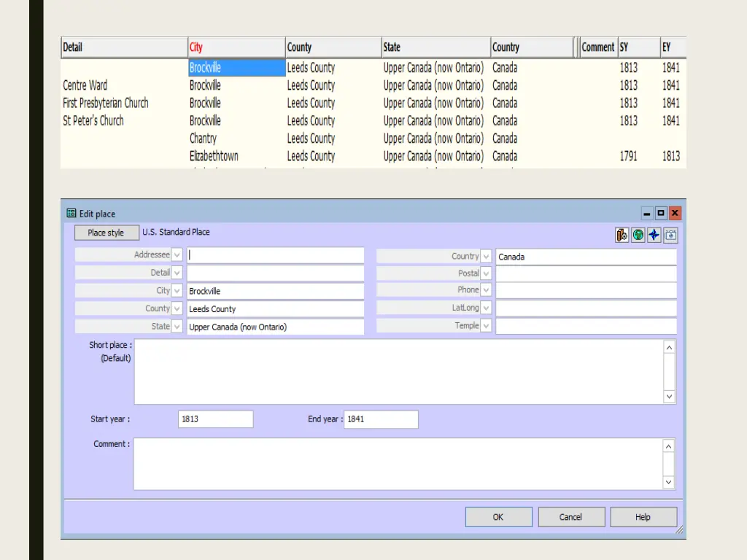The width and height of the screenshot is (747, 560).
Task: Click the County field containing Leeds County
Action: point(275,308)
